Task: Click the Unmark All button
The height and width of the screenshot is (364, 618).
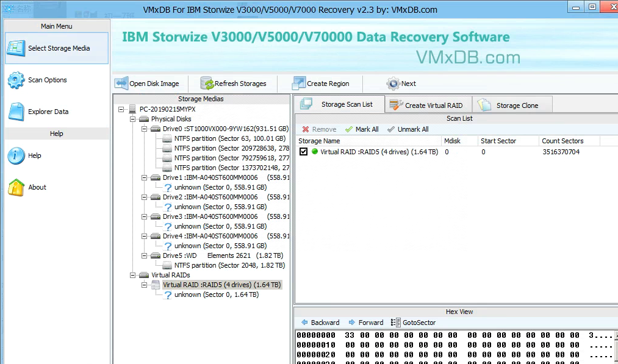Action: 408,129
